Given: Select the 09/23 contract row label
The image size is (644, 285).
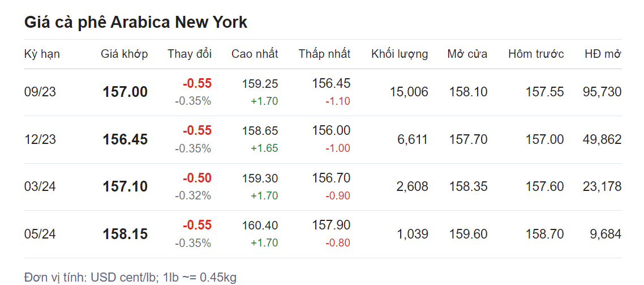Looking at the screenshot, I should [x=40, y=92].
